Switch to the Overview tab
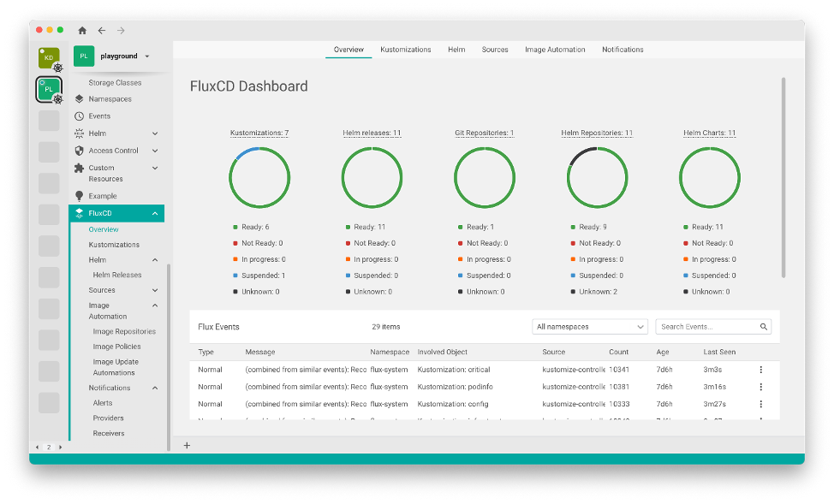Image resolution: width=834 pixels, height=504 pixels. (x=348, y=50)
